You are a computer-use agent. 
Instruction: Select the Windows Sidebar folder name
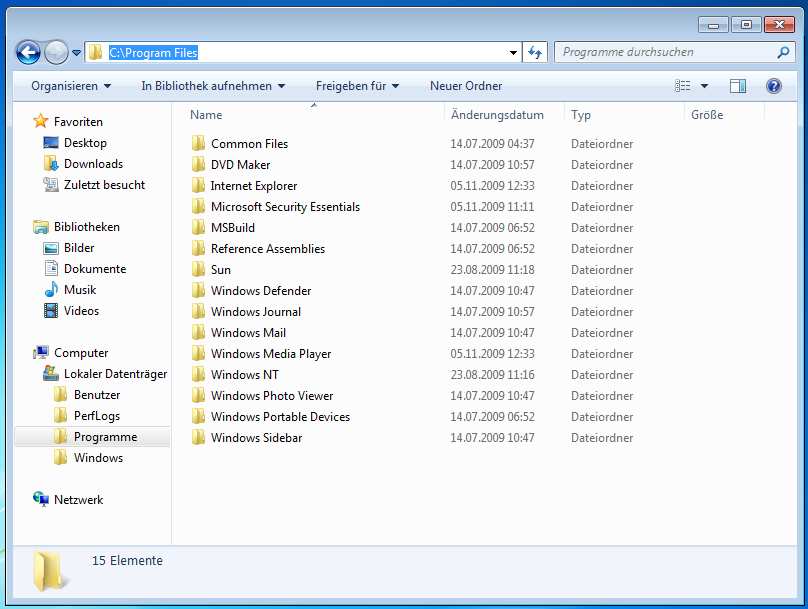click(256, 438)
